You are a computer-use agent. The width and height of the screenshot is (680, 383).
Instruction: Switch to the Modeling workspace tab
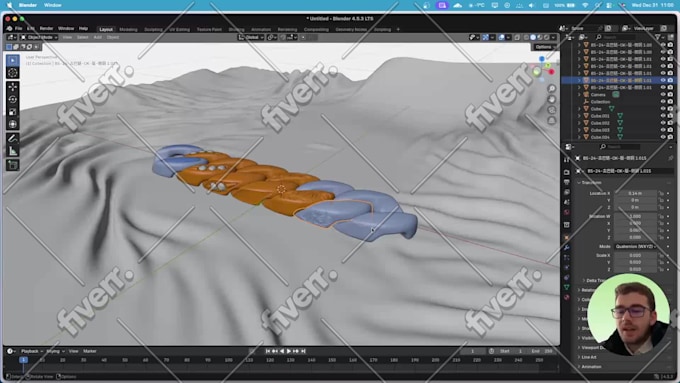[x=128, y=29]
